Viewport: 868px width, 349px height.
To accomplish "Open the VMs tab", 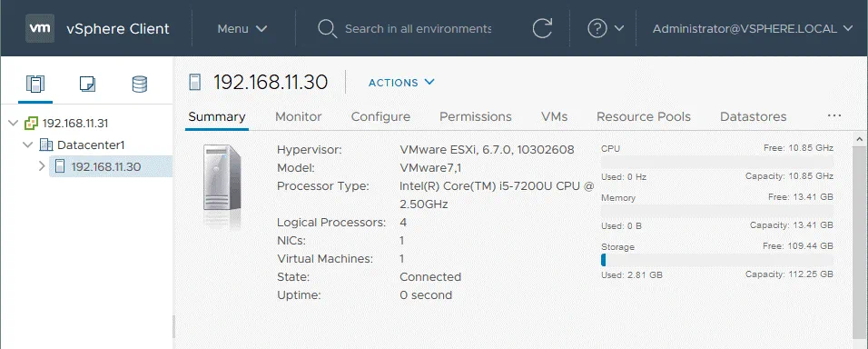I will pos(554,117).
